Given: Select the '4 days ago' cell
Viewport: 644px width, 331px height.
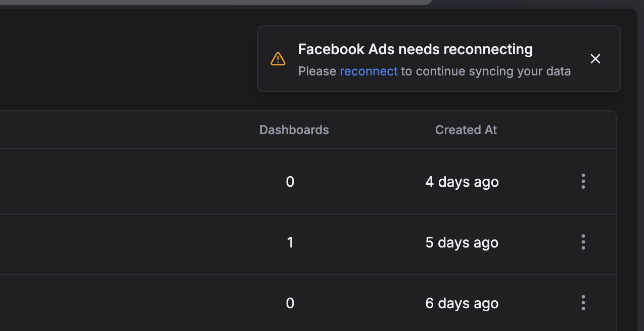Looking at the screenshot, I should tap(462, 182).
